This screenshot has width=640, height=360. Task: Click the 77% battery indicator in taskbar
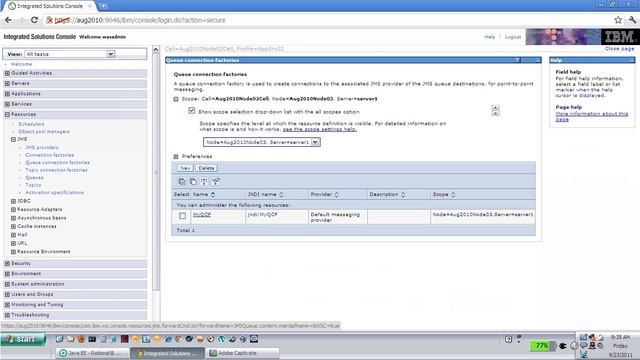541,346
